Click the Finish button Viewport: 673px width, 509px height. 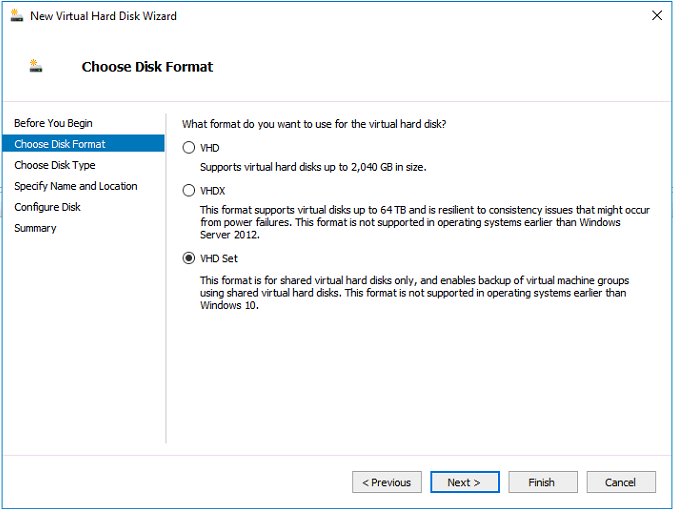click(x=541, y=482)
